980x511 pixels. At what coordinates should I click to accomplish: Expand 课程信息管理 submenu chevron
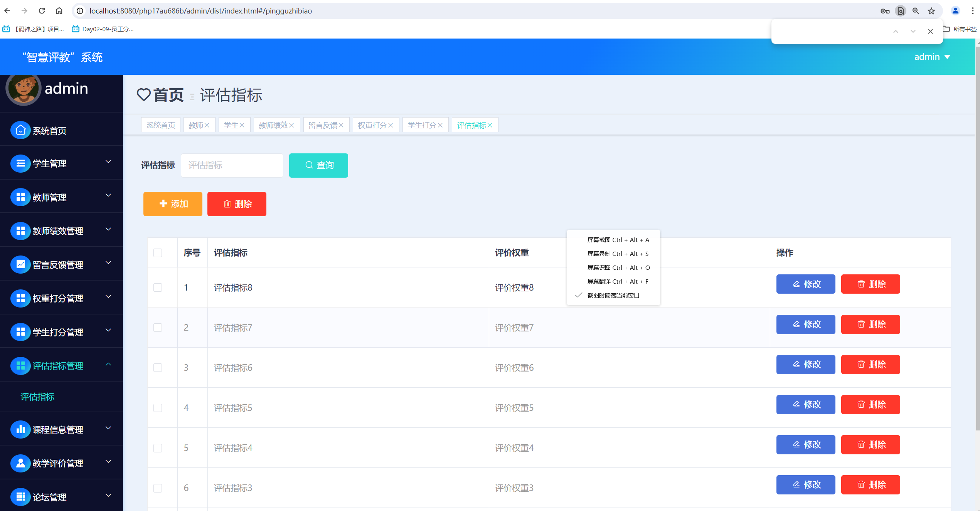pyautogui.click(x=108, y=428)
